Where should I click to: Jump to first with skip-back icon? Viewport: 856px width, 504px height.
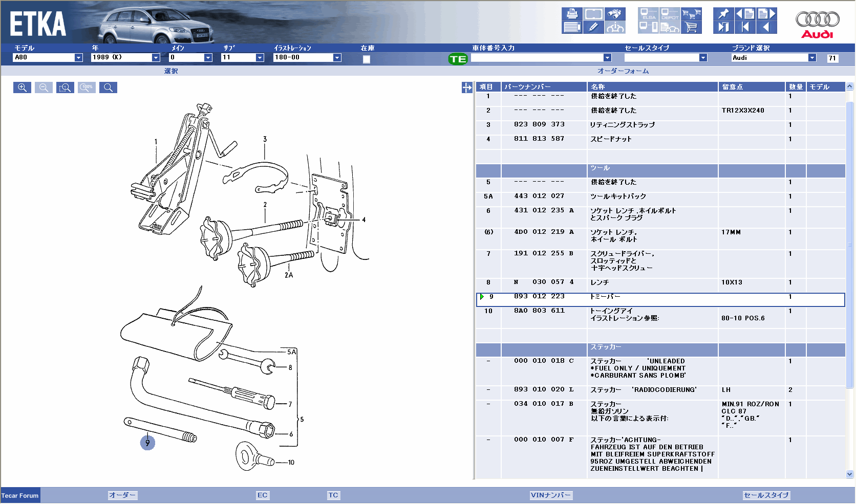pyautogui.click(x=745, y=27)
